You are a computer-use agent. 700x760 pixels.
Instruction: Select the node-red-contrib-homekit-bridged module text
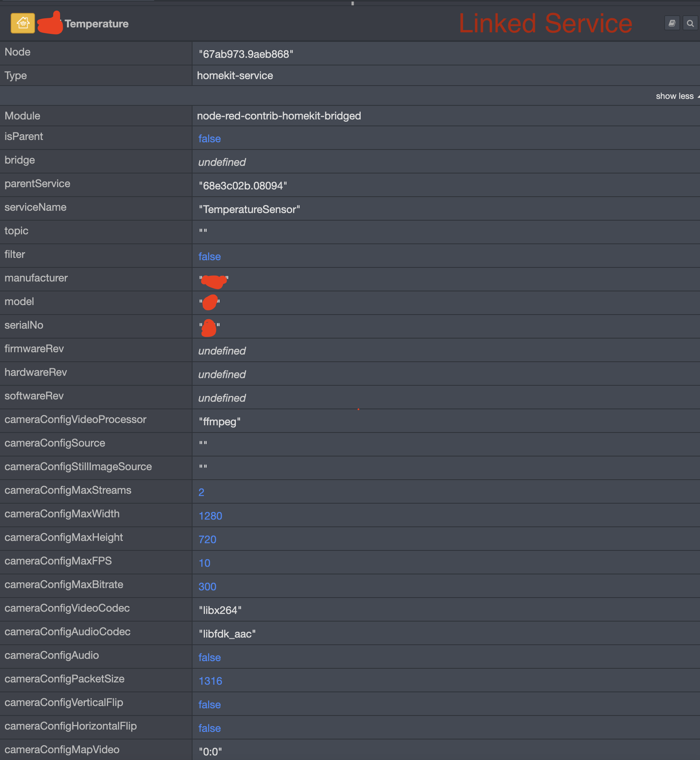[279, 116]
